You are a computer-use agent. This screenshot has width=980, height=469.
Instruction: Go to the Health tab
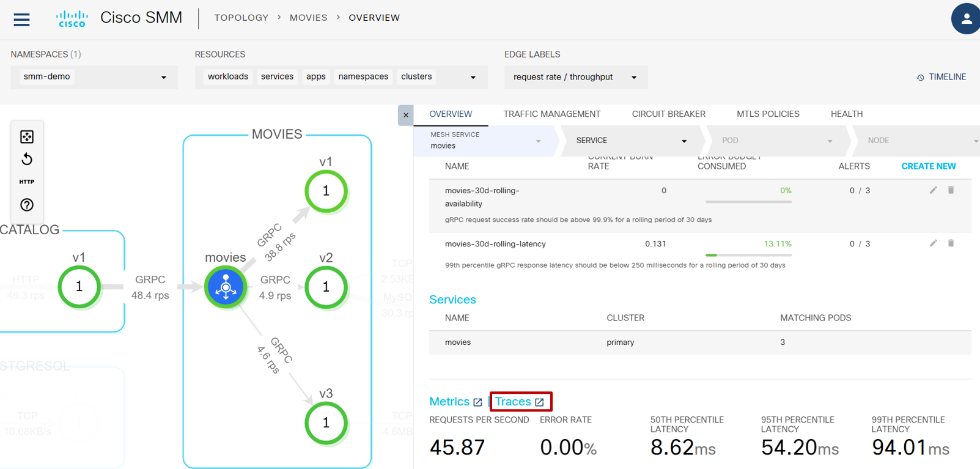pos(847,114)
